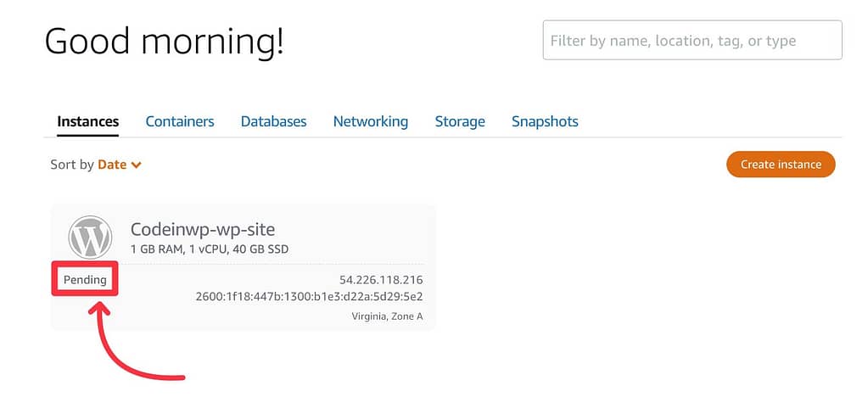
Task: Click the Virginia, Zone A location text
Action: [387, 316]
